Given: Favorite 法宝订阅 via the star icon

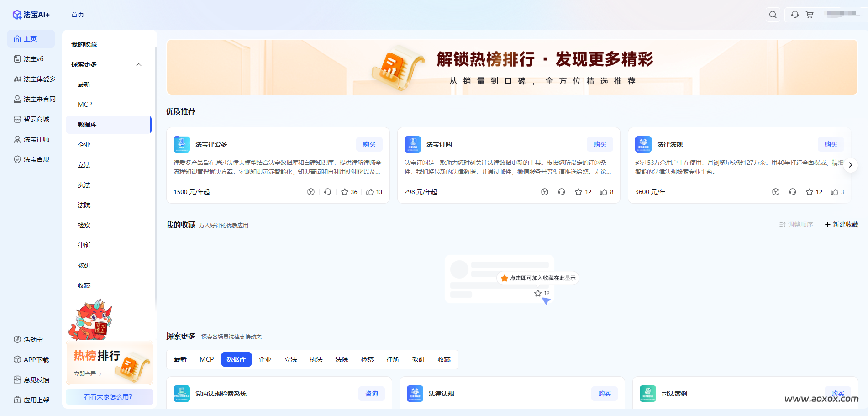Looking at the screenshot, I should 579,192.
